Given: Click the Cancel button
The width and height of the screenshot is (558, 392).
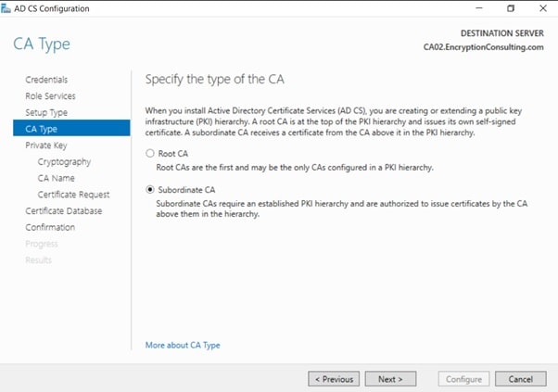Looking at the screenshot, I should coord(520,379).
